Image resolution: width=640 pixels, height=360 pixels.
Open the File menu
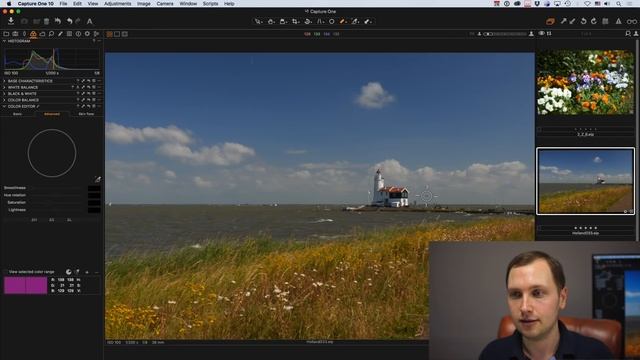coord(63,3)
